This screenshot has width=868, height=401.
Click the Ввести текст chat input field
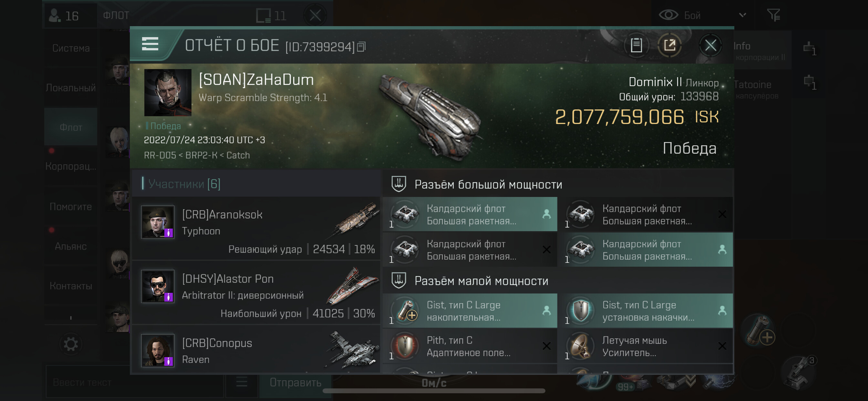point(135,382)
